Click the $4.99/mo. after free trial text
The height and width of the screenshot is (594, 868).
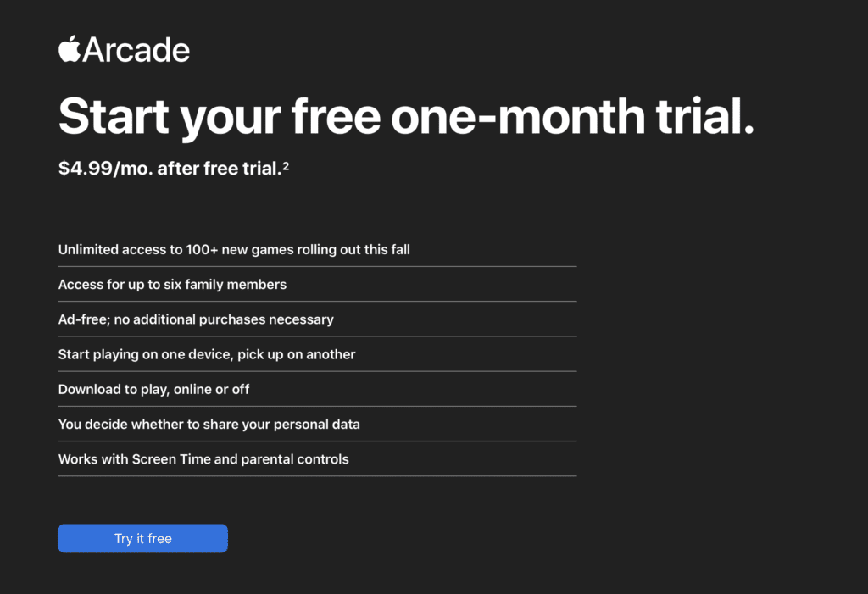point(169,169)
